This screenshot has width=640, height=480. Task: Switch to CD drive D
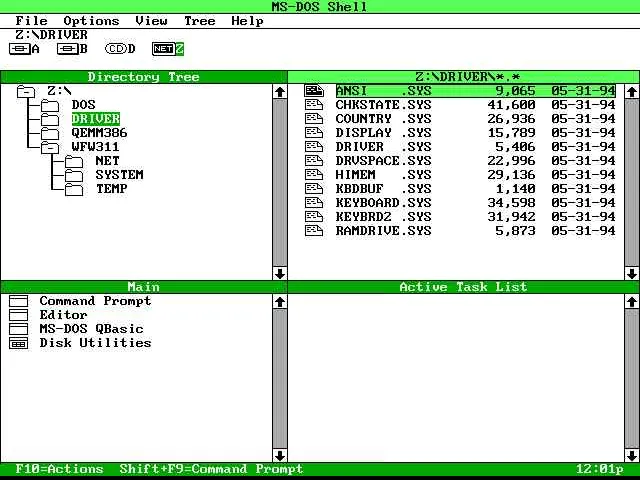[120, 49]
